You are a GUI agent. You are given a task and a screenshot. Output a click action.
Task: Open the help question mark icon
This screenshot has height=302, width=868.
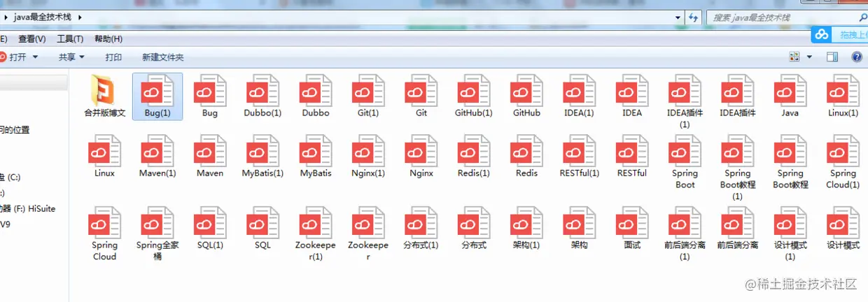856,57
